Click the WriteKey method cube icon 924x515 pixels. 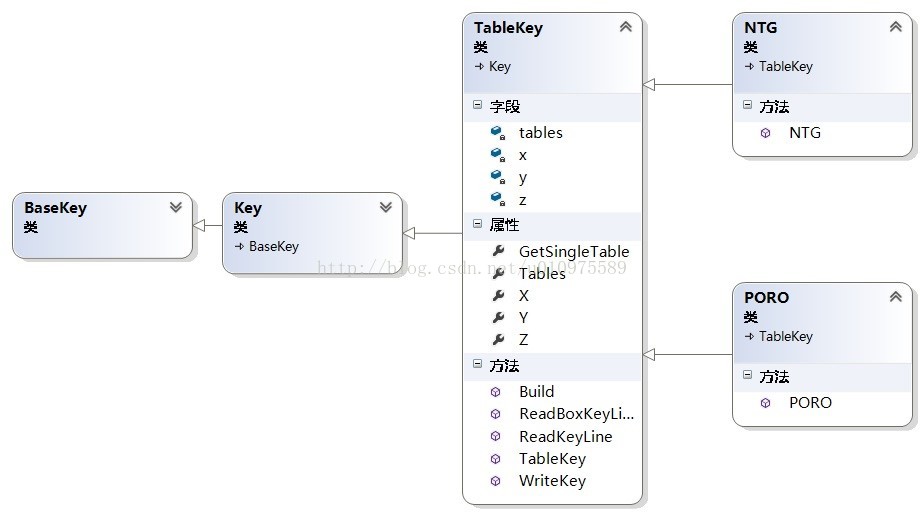pos(496,481)
